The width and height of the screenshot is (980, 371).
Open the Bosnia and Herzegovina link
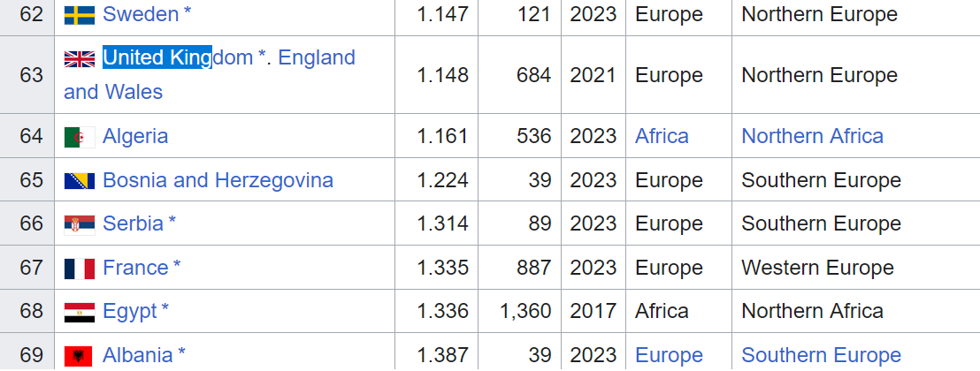point(218,180)
